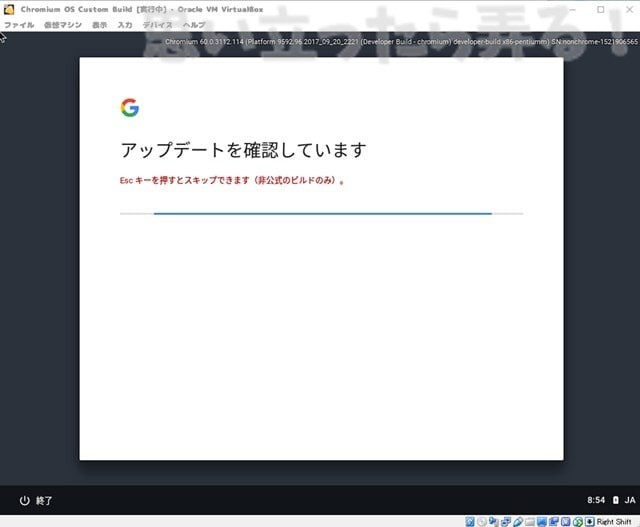Viewport: 640px width, 527px height.
Task: Click the virtualization features V icon
Action: [565, 521]
